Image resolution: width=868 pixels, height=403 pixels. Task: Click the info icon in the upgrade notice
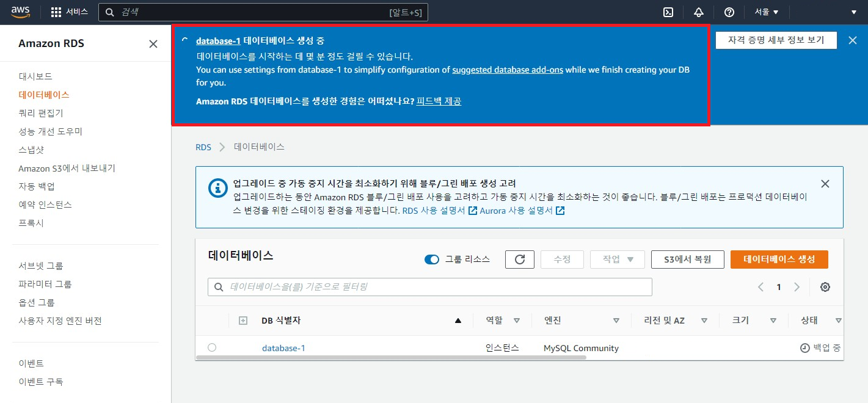[x=217, y=188]
